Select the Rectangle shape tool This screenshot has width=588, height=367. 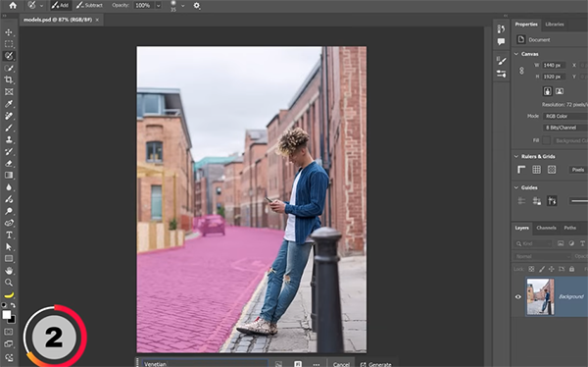[9, 258]
